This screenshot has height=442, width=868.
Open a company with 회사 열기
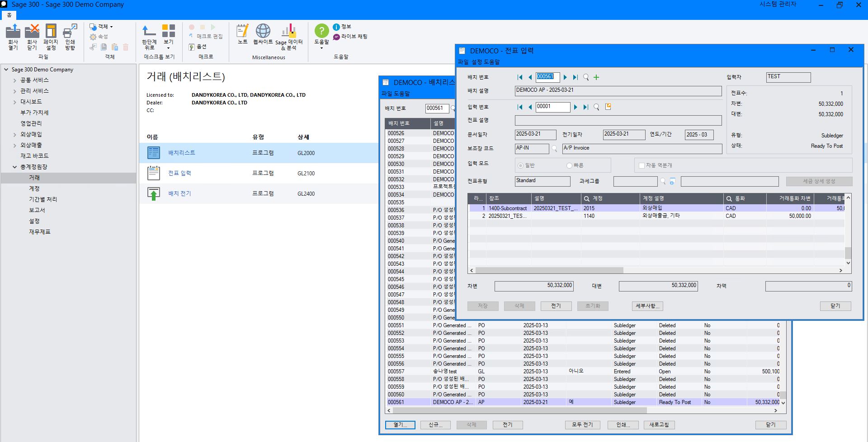[13, 37]
